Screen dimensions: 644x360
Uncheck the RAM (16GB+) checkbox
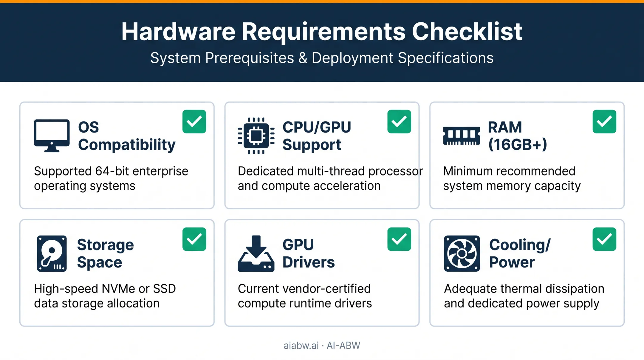coord(604,121)
